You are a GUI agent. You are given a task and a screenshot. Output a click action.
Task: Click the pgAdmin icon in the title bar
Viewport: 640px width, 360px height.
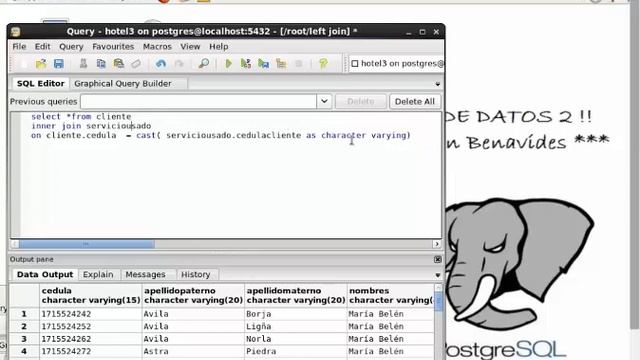point(16,32)
